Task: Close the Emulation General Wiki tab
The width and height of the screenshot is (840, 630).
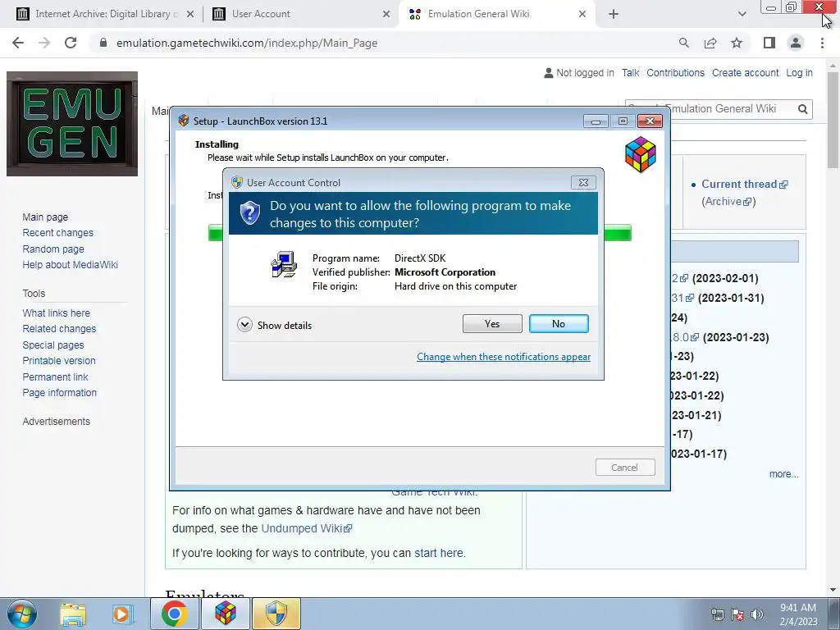Action: pyautogui.click(x=582, y=15)
